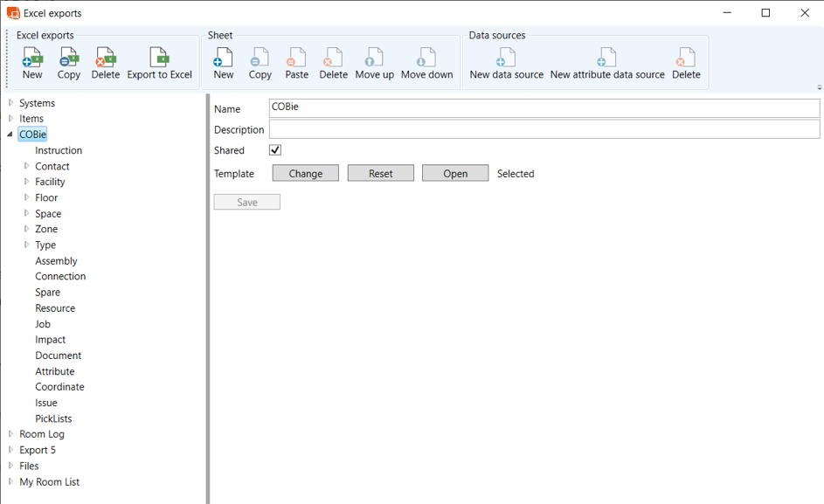Select the Issue sheet in tree
The height and width of the screenshot is (504, 824).
(x=46, y=403)
